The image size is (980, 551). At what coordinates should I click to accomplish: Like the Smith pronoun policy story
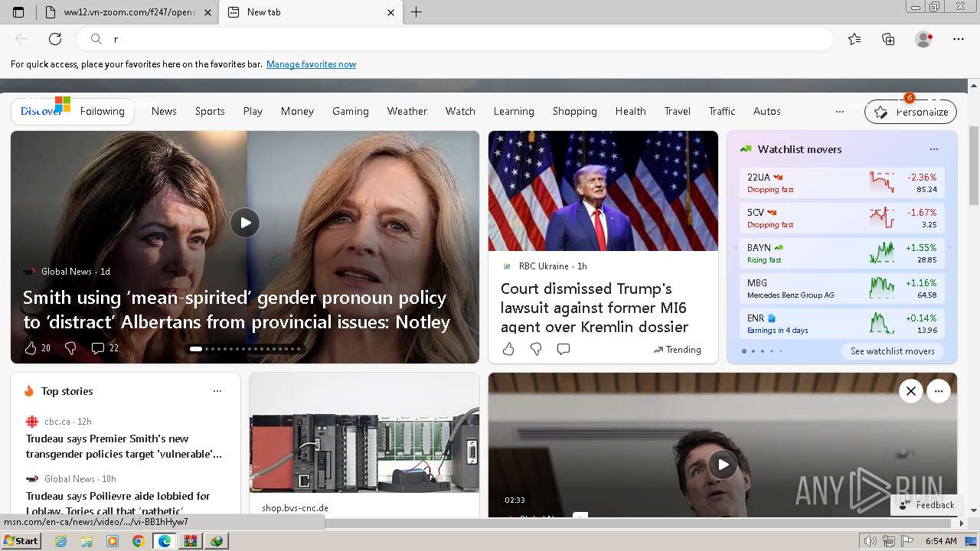[x=31, y=348]
